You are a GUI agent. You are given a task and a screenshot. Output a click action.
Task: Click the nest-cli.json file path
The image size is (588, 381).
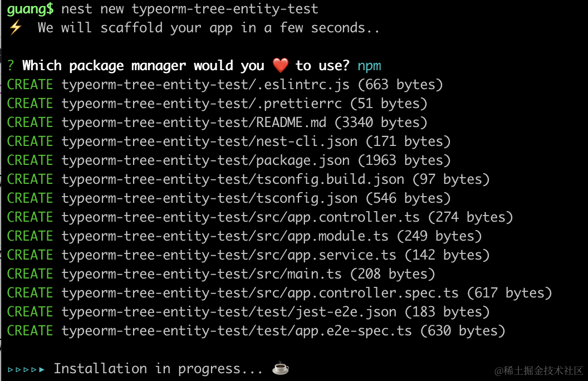click(209, 141)
